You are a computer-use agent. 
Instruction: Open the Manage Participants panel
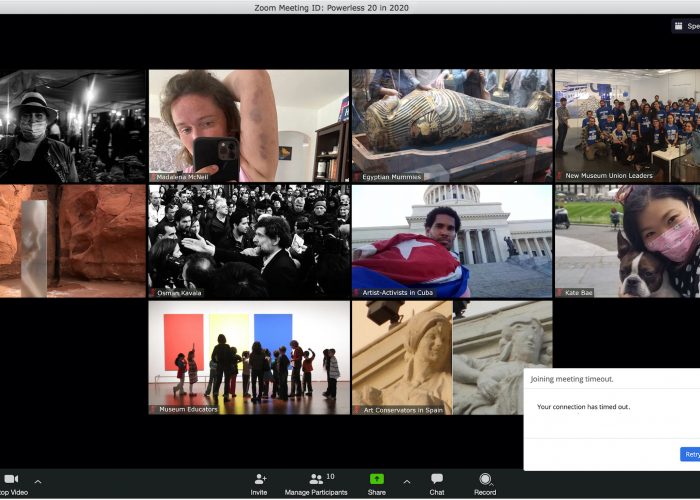pyautogui.click(x=316, y=479)
